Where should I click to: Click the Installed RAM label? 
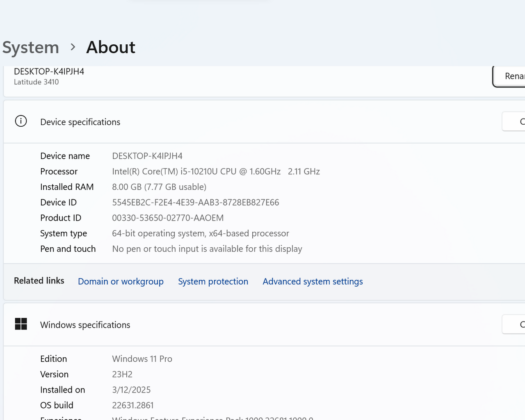click(67, 187)
